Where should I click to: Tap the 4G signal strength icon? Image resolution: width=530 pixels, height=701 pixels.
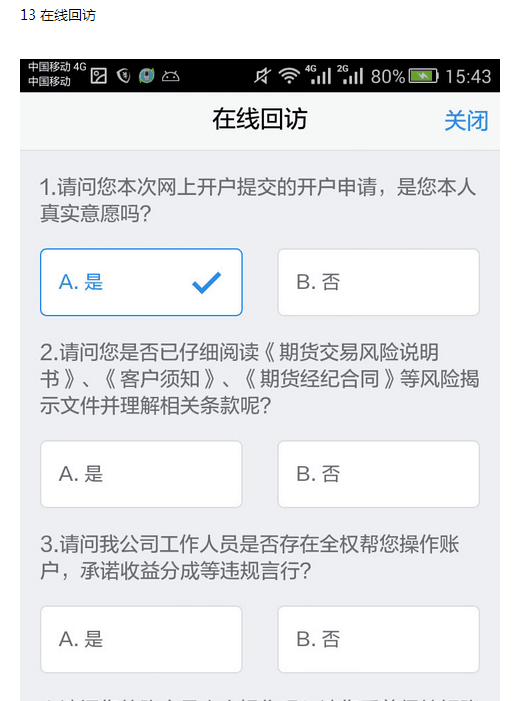[x=318, y=75]
